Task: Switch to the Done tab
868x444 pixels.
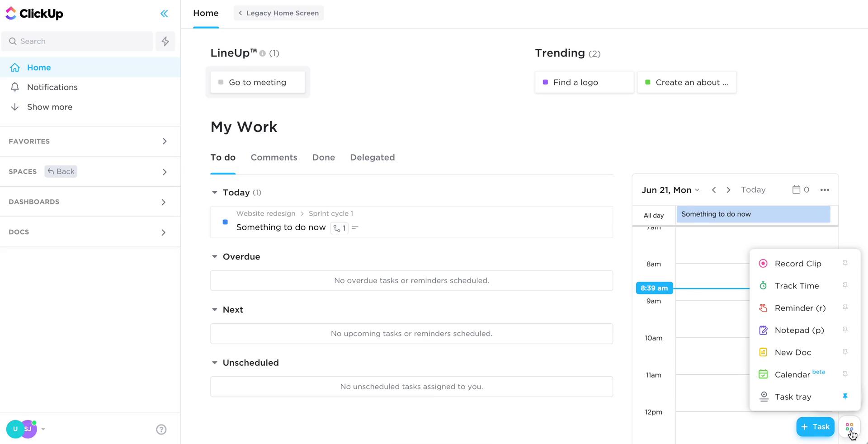Action: (324, 157)
